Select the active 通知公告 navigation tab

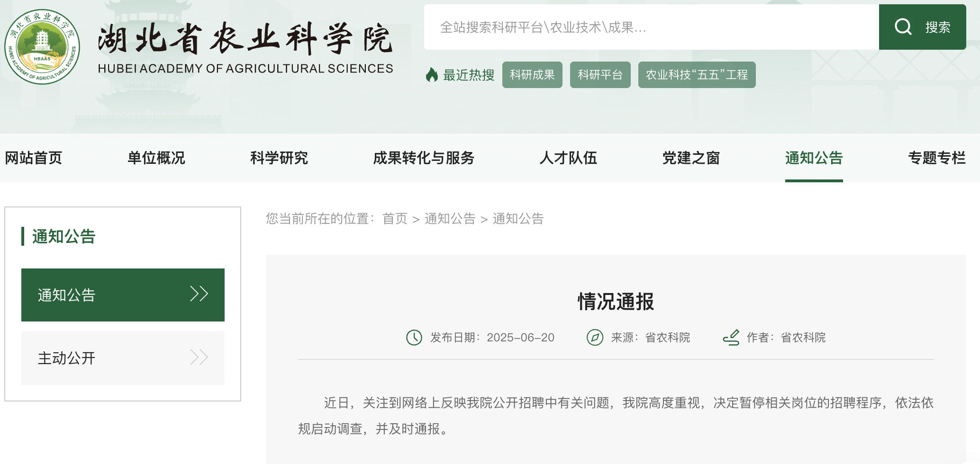click(x=814, y=158)
